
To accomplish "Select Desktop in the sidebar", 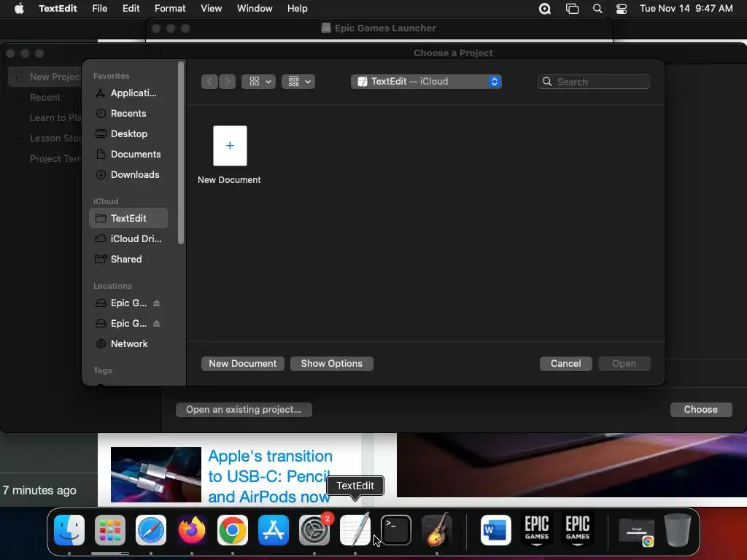I will click(x=128, y=134).
